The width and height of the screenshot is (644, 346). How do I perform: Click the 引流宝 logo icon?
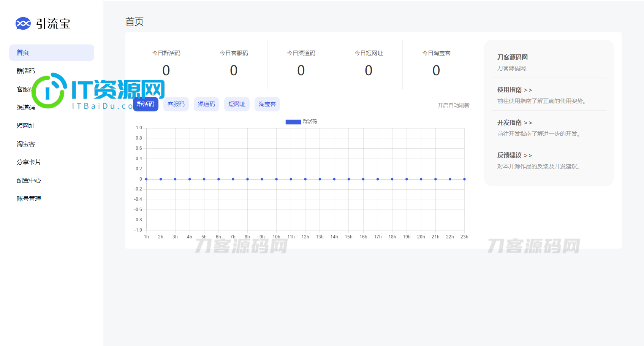tap(23, 24)
